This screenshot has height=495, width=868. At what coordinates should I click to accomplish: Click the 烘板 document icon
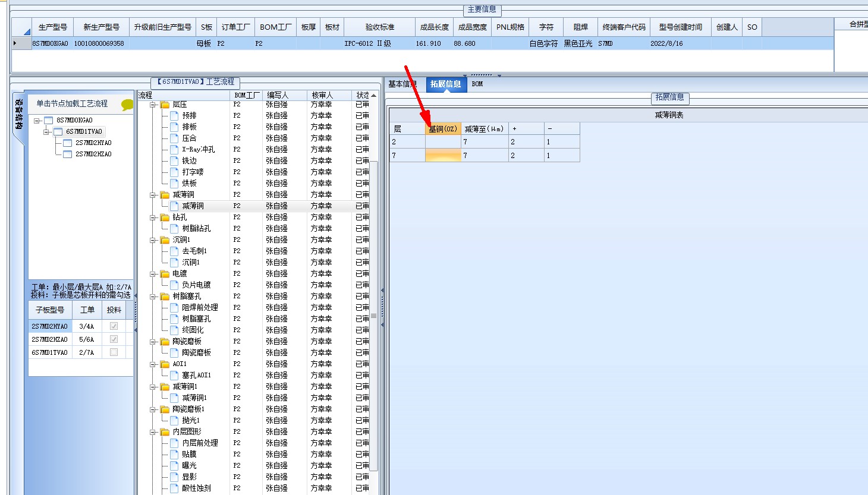174,183
